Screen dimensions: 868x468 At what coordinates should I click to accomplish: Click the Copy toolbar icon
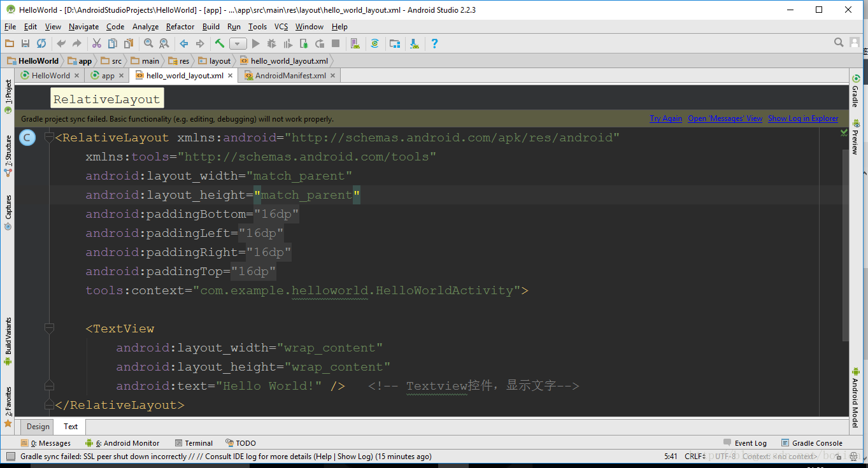pos(113,43)
